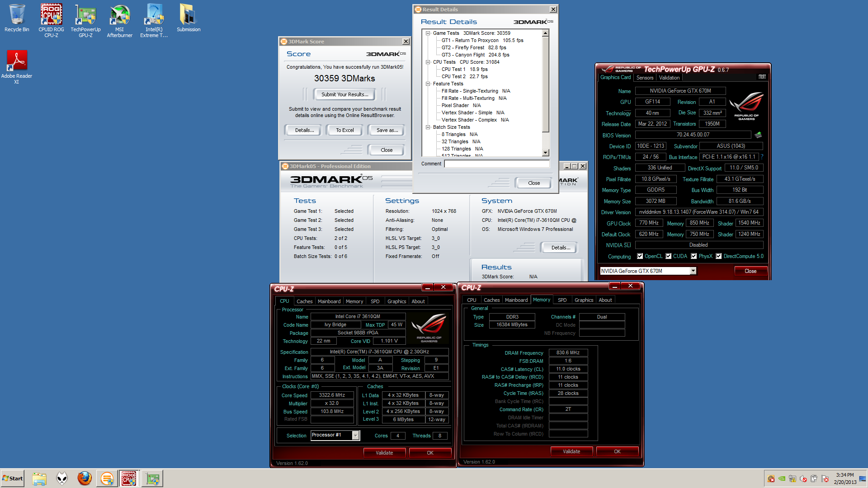Toggle the PhysX checkbox in GPU-Z
The height and width of the screenshot is (488, 868).
pyautogui.click(x=693, y=256)
